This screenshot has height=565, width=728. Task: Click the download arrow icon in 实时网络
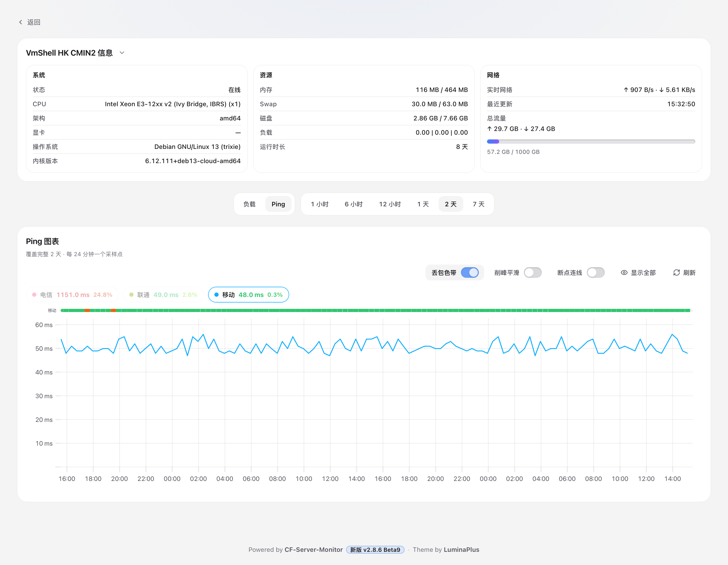pos(661,90)
